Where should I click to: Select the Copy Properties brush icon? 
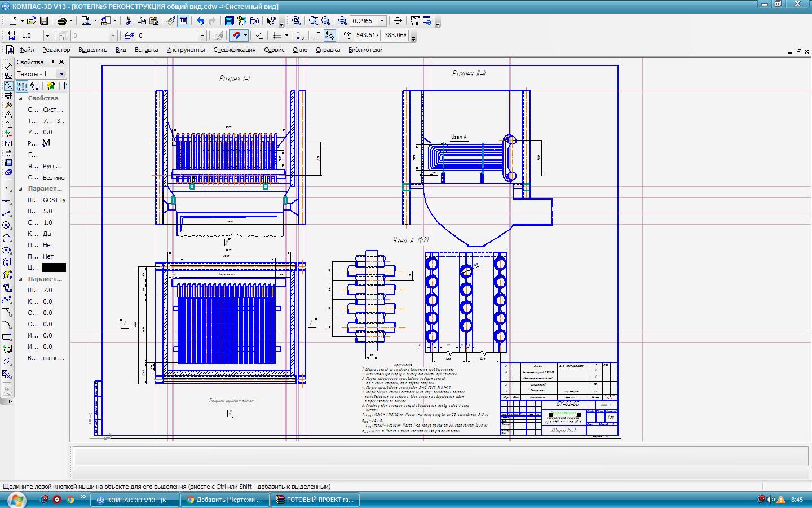(171, 21)
